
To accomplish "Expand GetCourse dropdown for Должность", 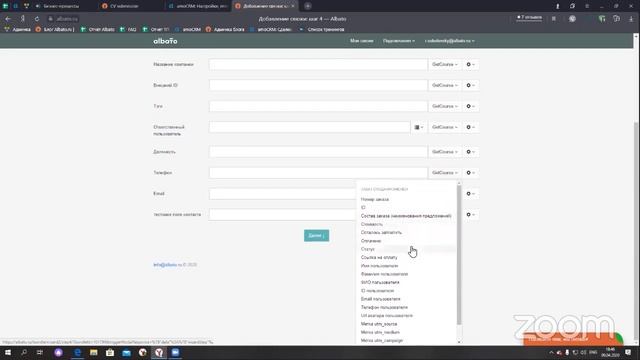I will [444, 152].
